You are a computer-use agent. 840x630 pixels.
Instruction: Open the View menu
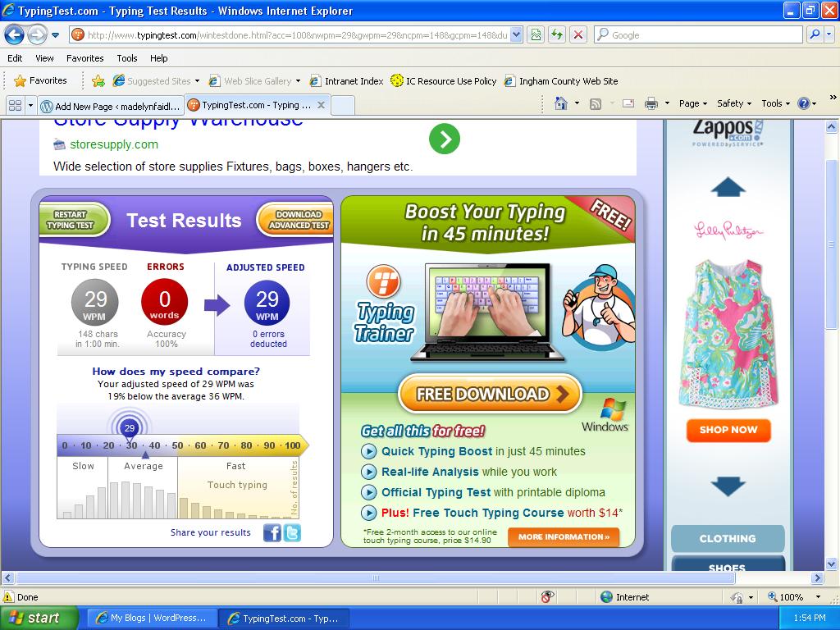click(x=44, y=58)
